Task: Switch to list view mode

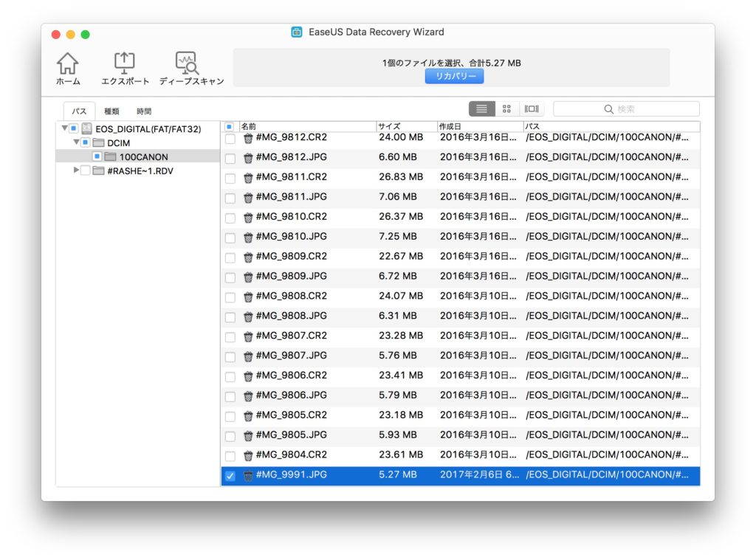Action: click(x=481, y=109)
